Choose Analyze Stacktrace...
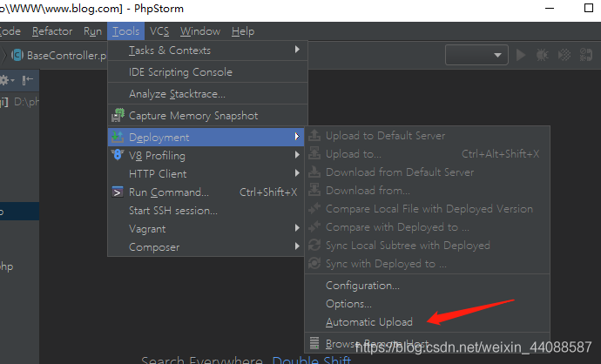 (208, 94)
